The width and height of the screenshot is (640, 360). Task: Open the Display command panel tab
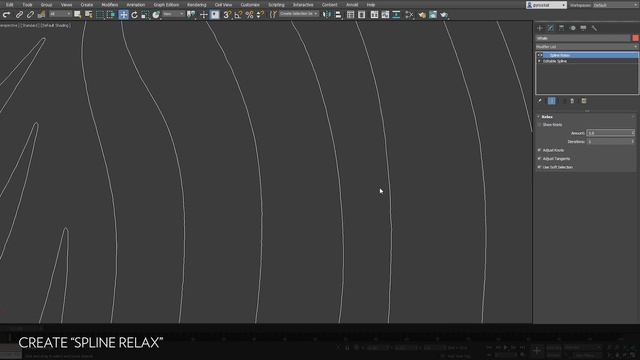coord(583,28)
